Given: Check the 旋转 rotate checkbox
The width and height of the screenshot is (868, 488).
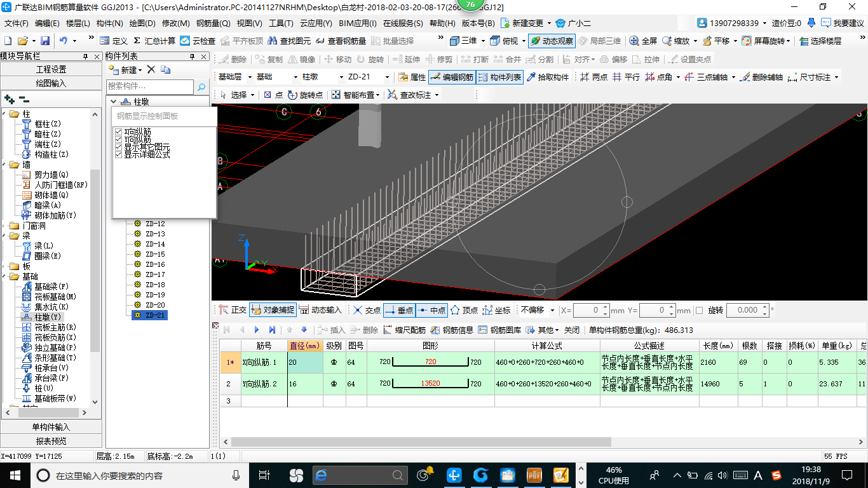Looking at the screenshot, I should [x=700, y=311].
